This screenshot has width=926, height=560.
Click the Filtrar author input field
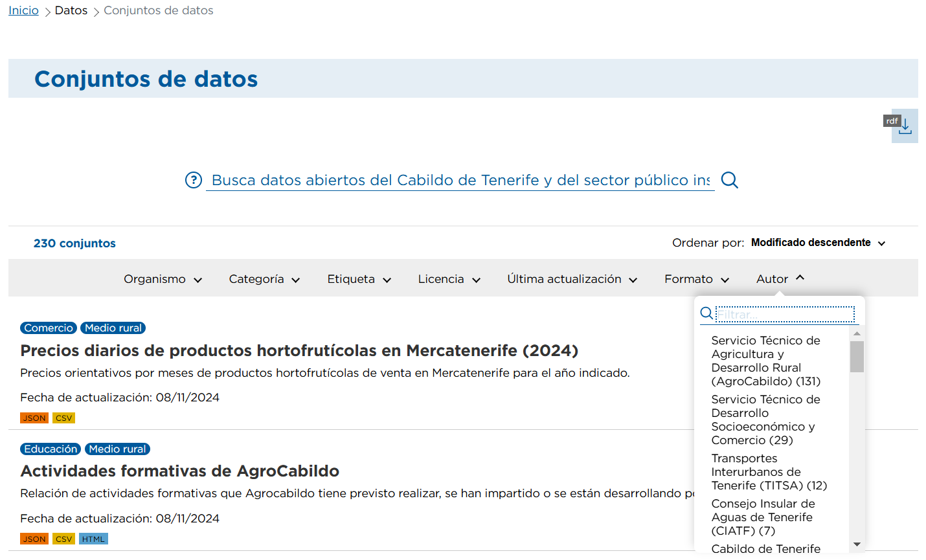pyautogui.click(x=785, y=315)
